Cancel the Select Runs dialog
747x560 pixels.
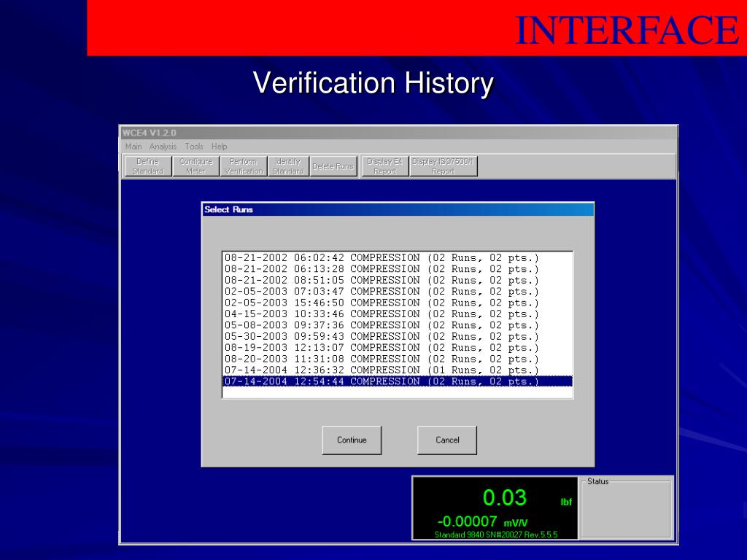tap(447, 440)
